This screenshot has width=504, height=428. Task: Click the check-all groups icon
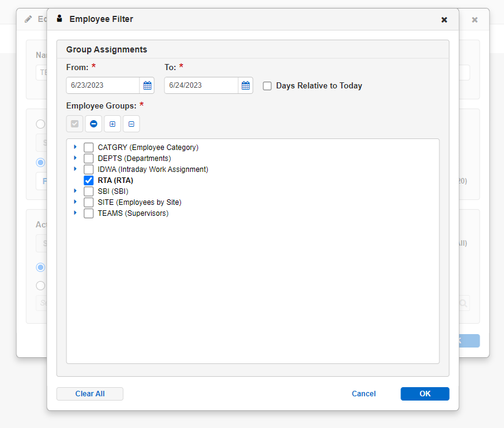(74, 124)
